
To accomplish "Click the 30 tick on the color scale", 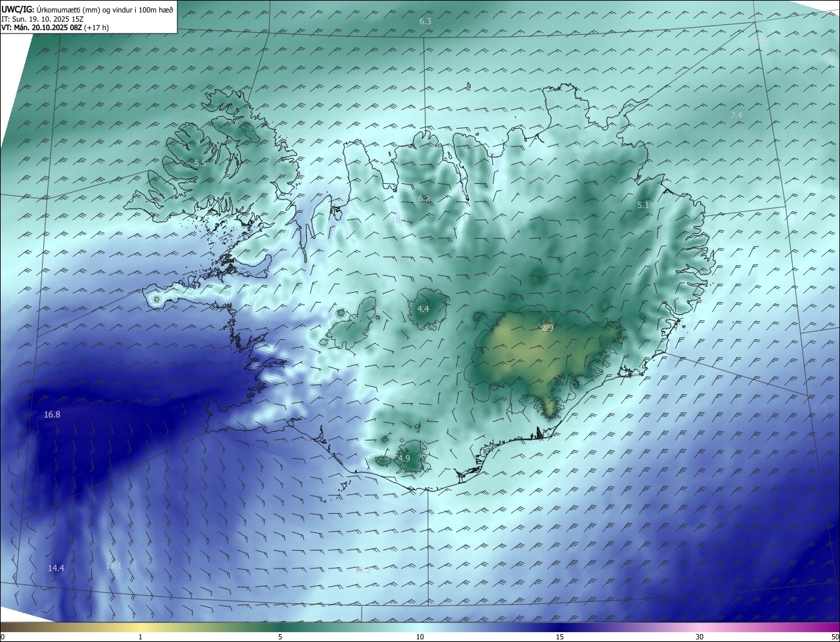I will [700, 637].
